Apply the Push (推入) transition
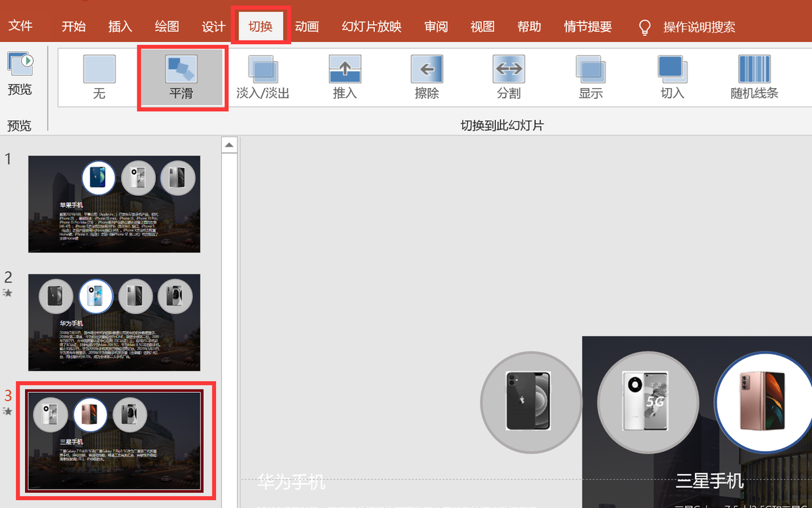 [344, 77]
